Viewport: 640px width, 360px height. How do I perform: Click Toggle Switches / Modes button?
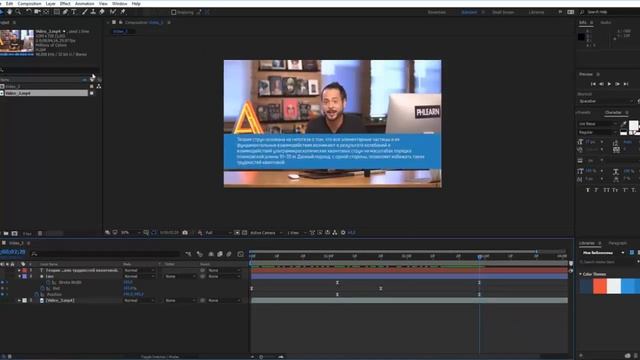pyautogui.click(x=160, y=357)
